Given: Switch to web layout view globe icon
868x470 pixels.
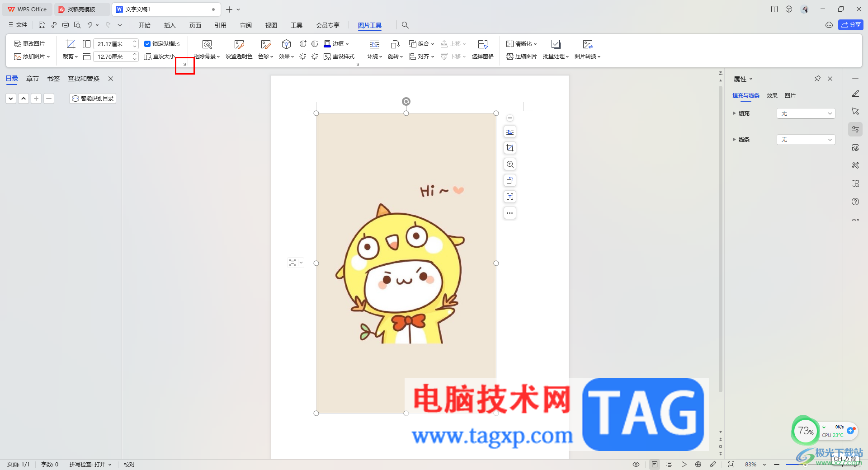Looking at the screenshot, I should [x=698, y=464].
